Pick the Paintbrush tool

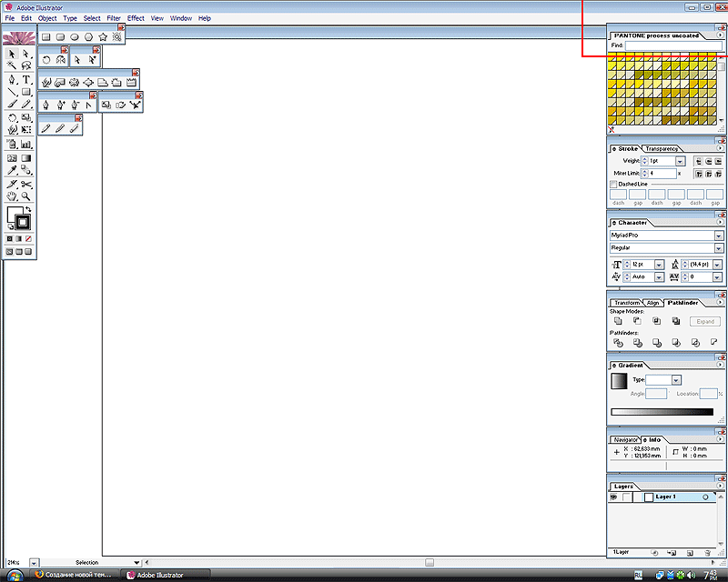click(12, 104)
